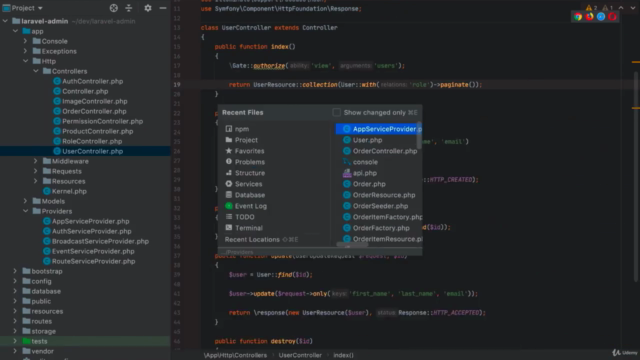Expand the Models folder
The height and width of the screenshot is (360, 640).
[25, 201]
